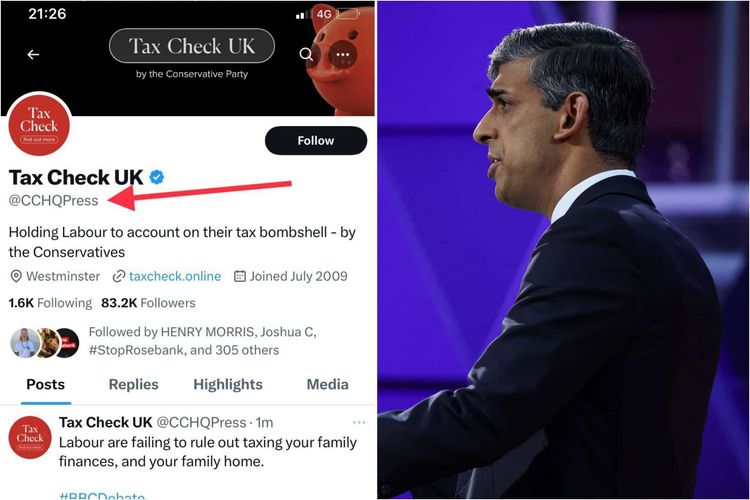Click the link icon beside taxcheck.online
Image resolution: width=750 pixels, height=500 pixels.
pos(119,276)
